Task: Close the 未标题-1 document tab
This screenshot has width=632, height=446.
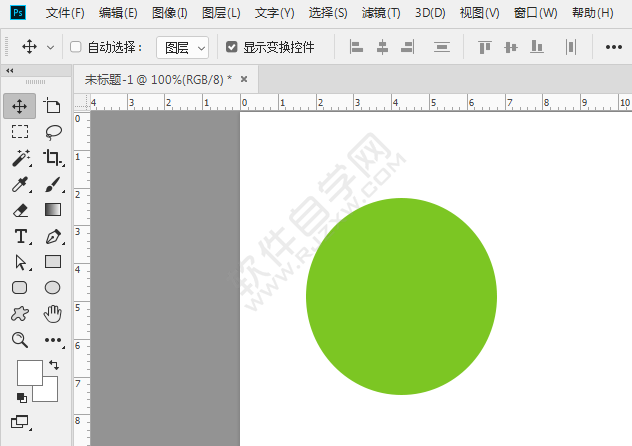Action: click(244, 79)
